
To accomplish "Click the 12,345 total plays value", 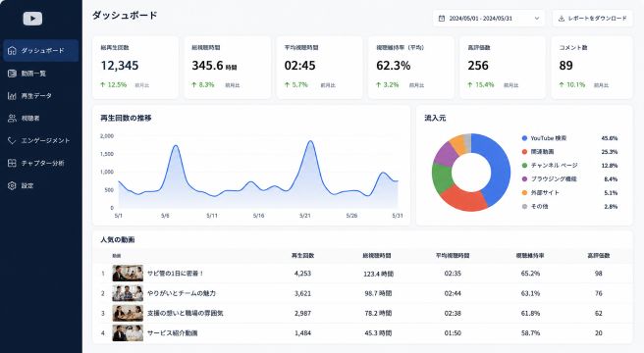I will pos(120,66).
